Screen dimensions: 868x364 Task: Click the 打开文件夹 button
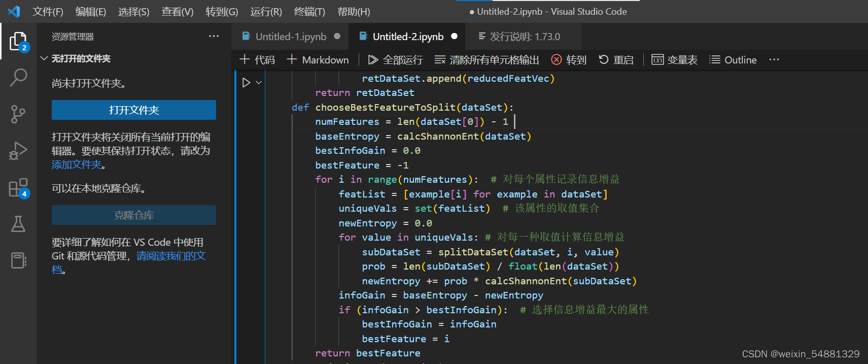(134, 110)
